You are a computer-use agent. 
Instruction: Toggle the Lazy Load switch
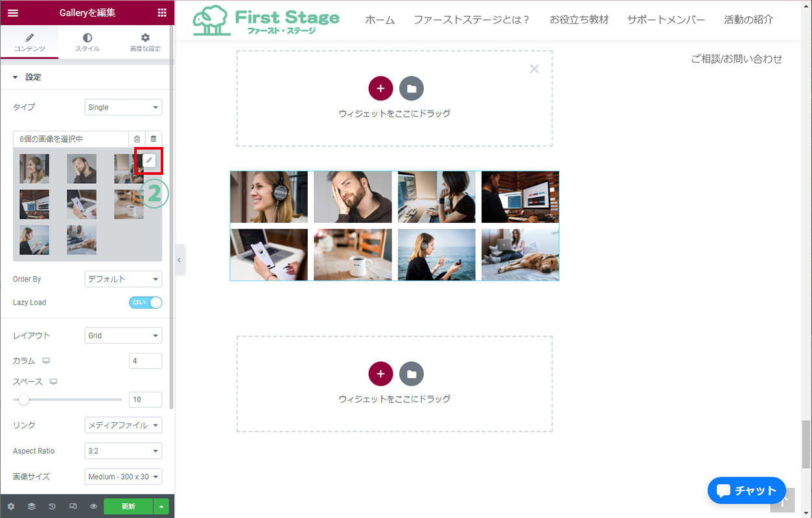pyautogui.click(x=146, y=302)
